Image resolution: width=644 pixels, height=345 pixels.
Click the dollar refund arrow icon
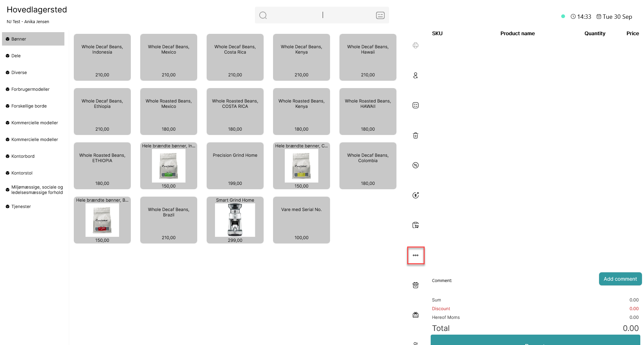(416, 195)
